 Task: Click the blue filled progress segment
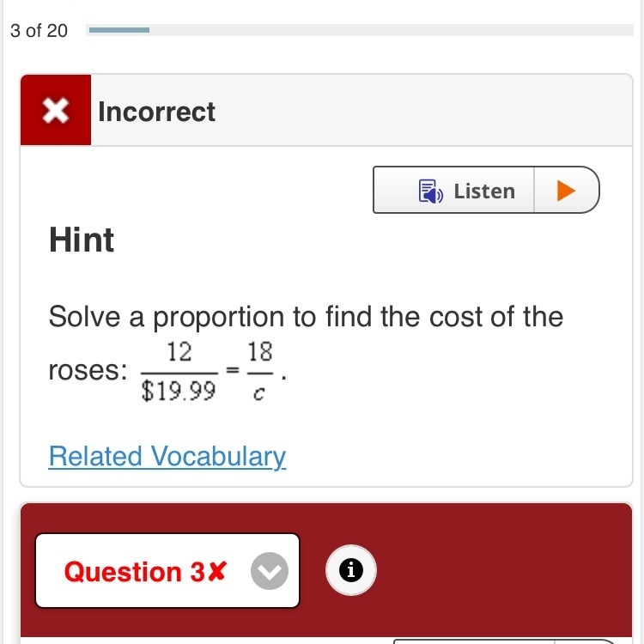119,30
